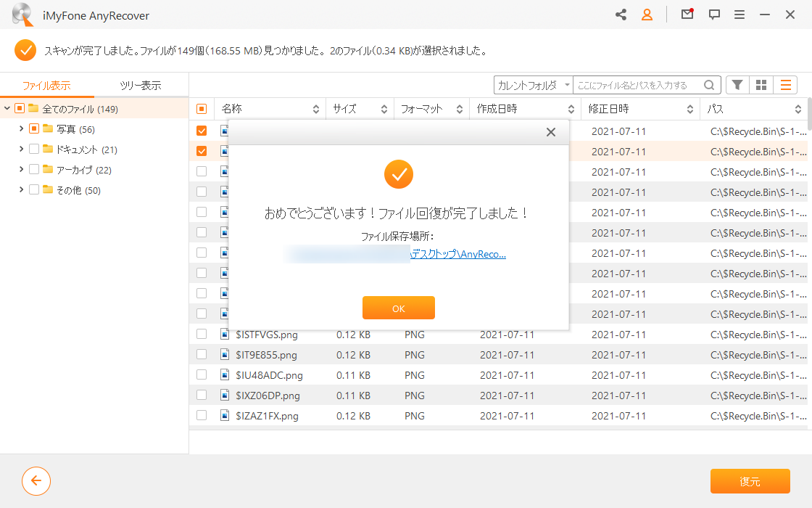
Task: Switch to list view icon
Action: (785, 85)
